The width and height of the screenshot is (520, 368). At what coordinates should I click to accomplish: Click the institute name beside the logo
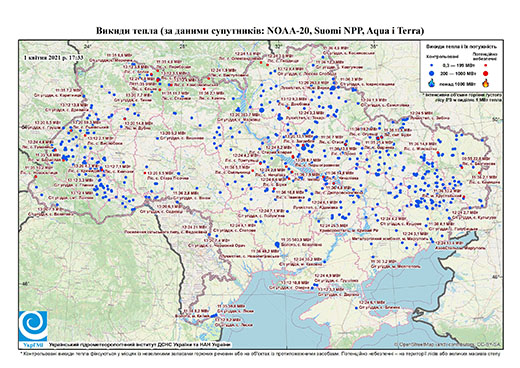(x=139, y=344)
